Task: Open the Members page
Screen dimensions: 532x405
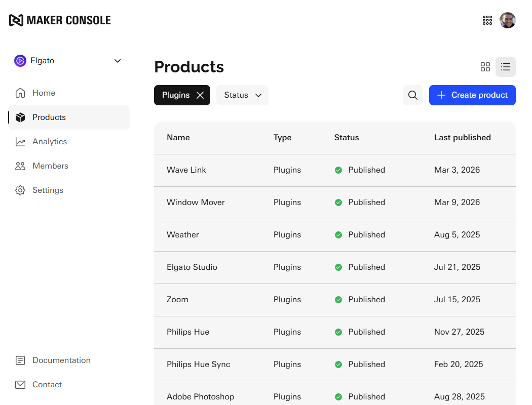Action: [x=50, y=166]
